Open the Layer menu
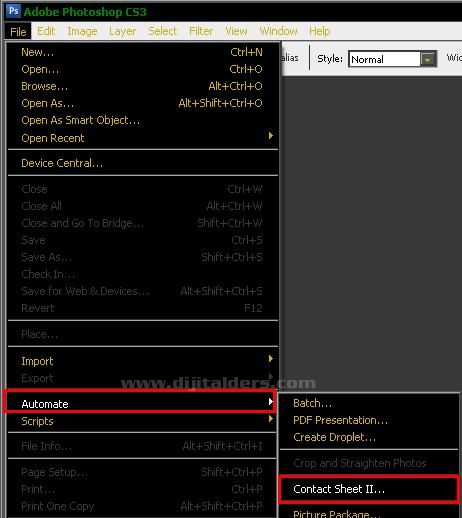The image size is (462, 518). [122, 31]
